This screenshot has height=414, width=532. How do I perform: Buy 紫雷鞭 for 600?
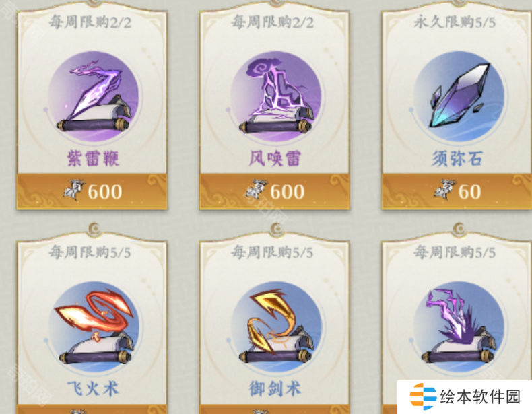pos(92,191)
